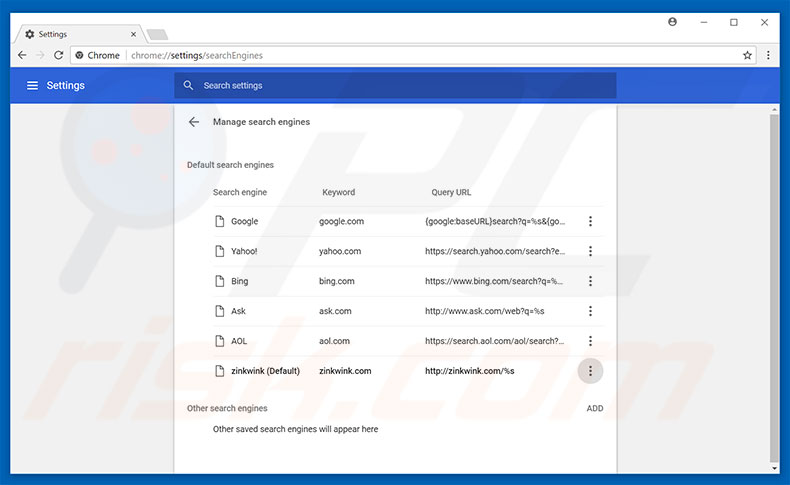Click the Google query URL text

(495, 221)
